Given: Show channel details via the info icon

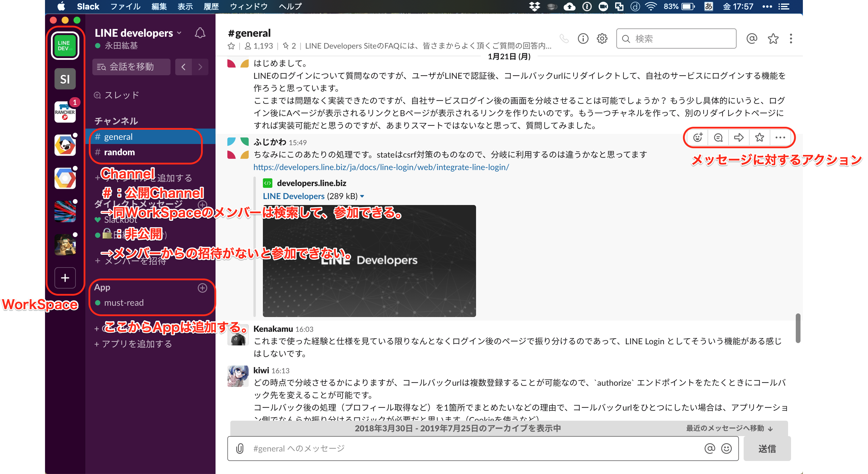Looking at the screenshot, I should point(583,39).
